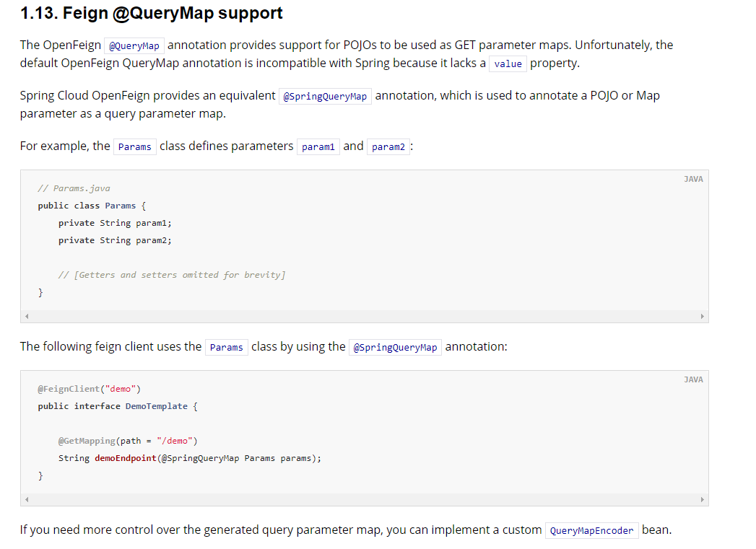Click the left scroll arrow under DemoTemplate code block
Image resolution: width=756 pixels, height=549 pixels.
tap(26, 499)
